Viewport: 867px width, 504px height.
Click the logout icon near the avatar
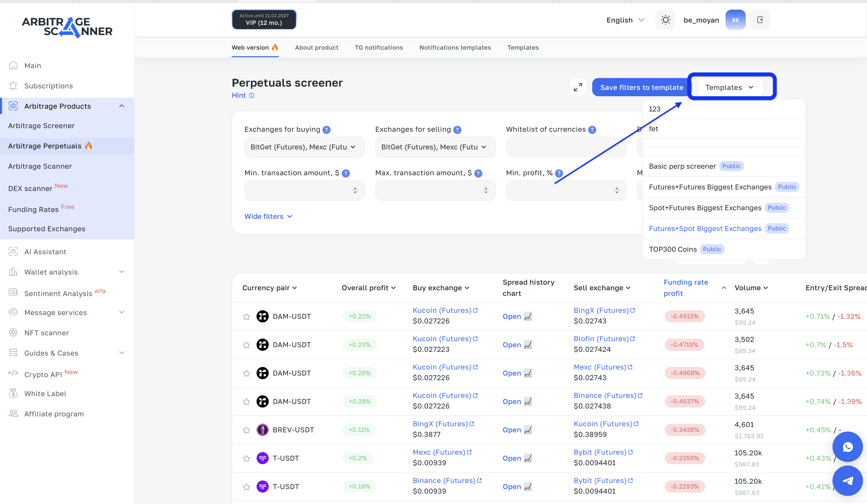click(x=760, y=20)
